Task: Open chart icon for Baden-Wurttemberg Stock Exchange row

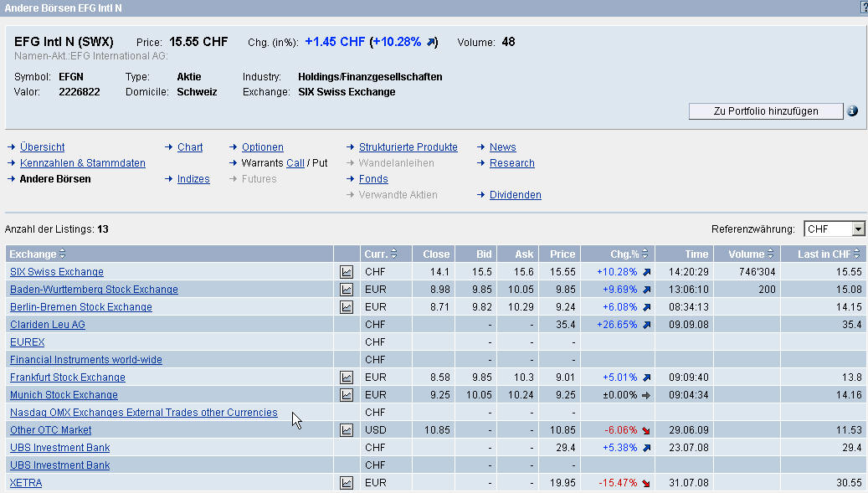Action: tap(347, 290)
